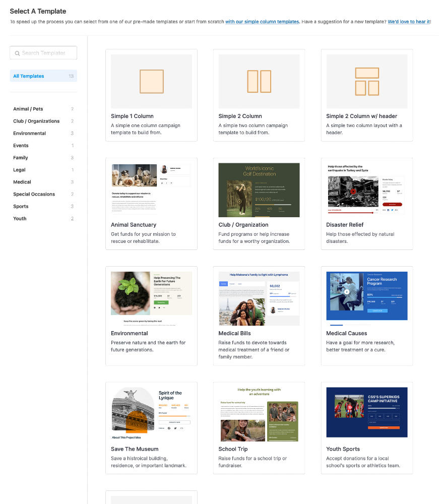This screenshot has width=439, height=504.
Task: Click the Youth Sports title
Action: (343, 449)
